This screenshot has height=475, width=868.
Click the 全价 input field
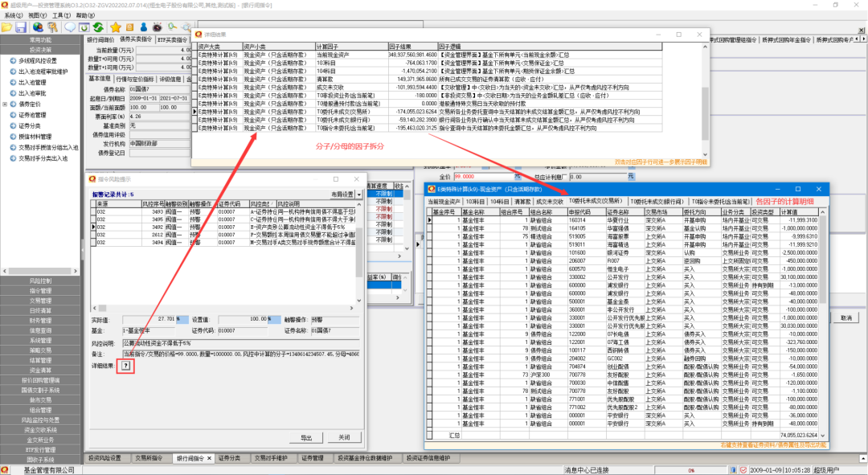(x=486, y=177)
